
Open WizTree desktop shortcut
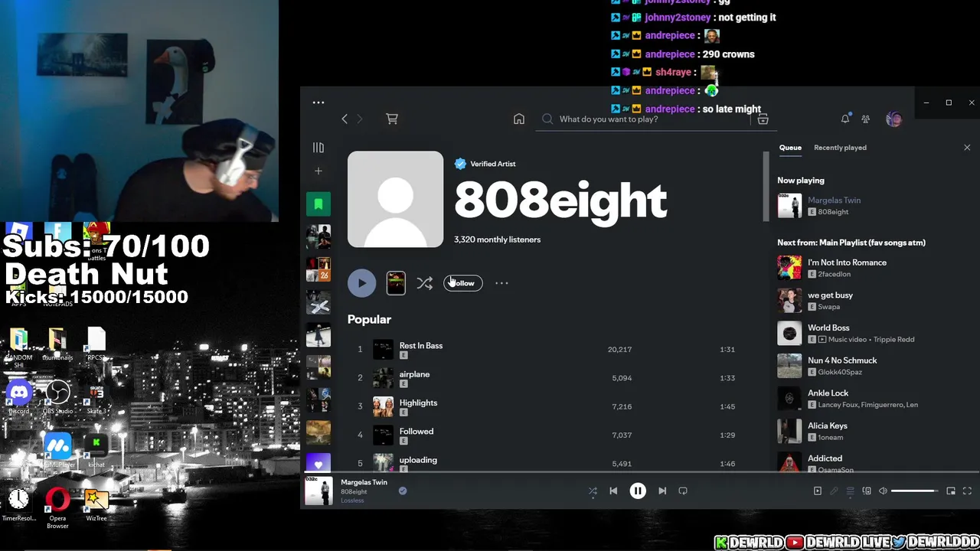[x=96, y=505]
